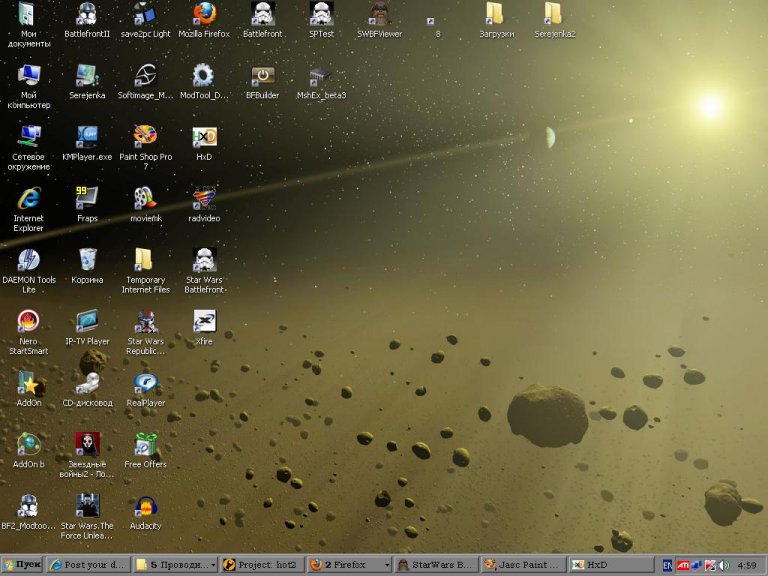768x576 pixels.
Task: Click the Пуск start button
Action: [22, 565]
